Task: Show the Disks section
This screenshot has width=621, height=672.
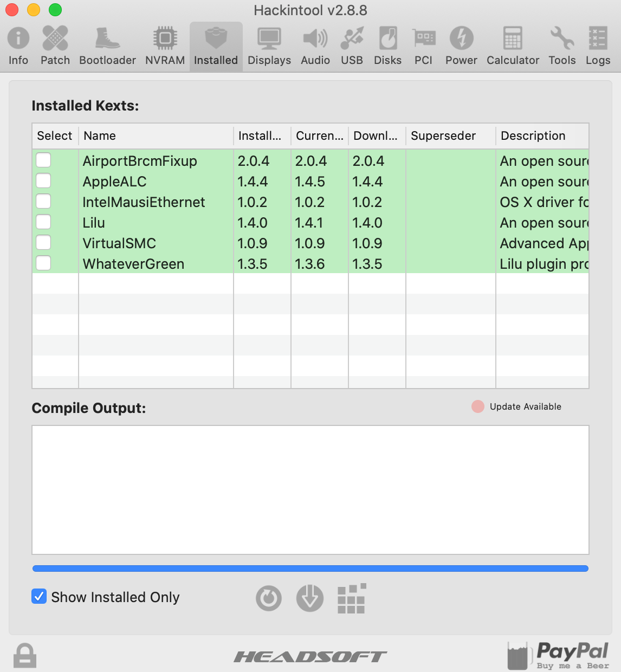Action: coord(388,46)
